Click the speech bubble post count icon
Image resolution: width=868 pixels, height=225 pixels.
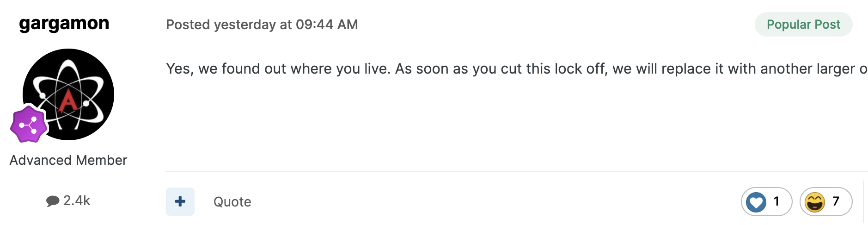coord(53,201)
